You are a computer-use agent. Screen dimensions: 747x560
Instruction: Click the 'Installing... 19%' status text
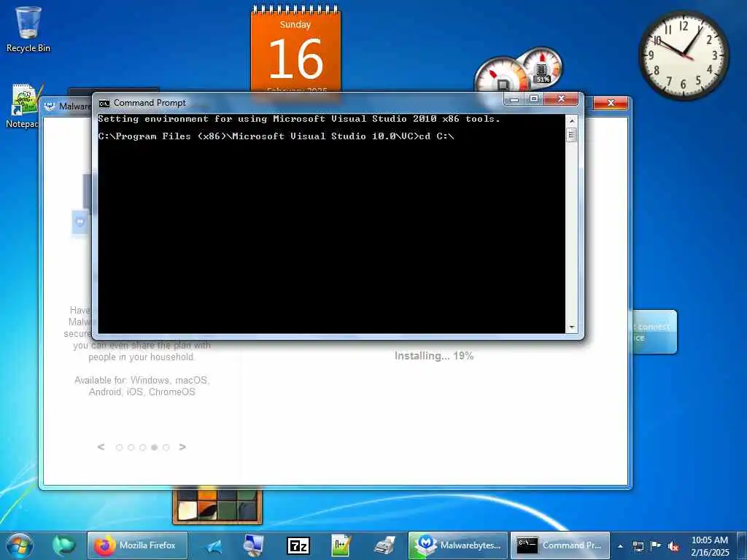[x=434, y=356]
